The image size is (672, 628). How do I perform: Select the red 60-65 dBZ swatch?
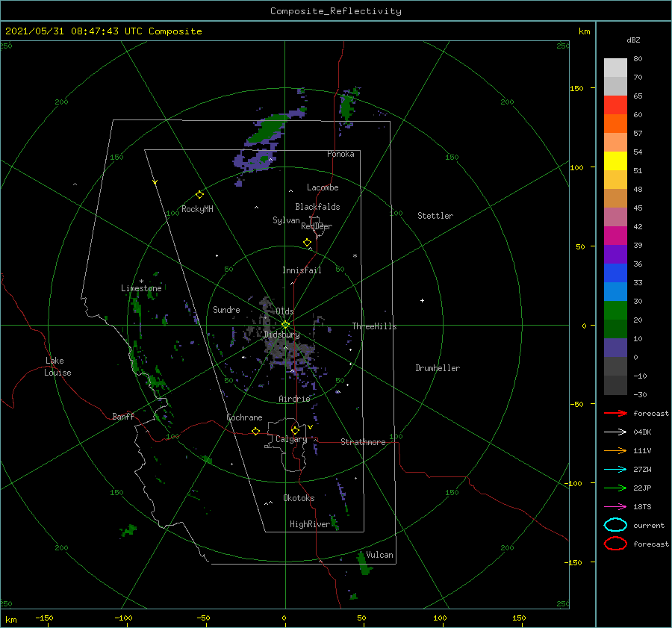click(x=615, y=105)
